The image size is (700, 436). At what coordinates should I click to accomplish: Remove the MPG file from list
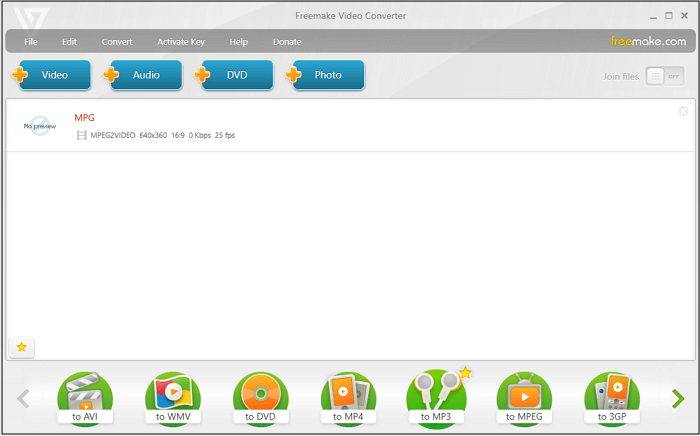coord(683,111)
